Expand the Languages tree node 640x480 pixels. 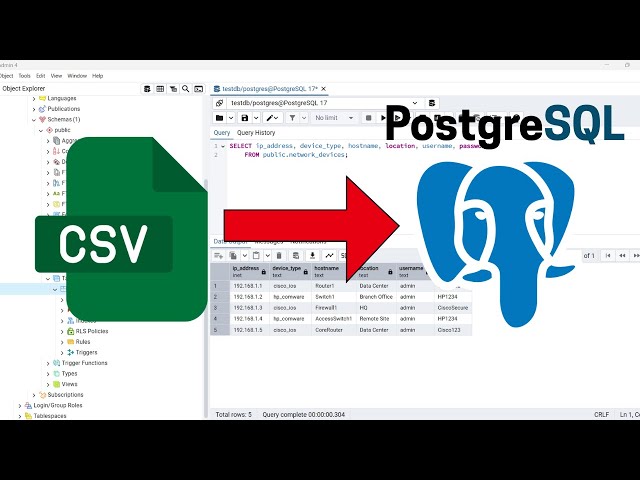point(34,98)
